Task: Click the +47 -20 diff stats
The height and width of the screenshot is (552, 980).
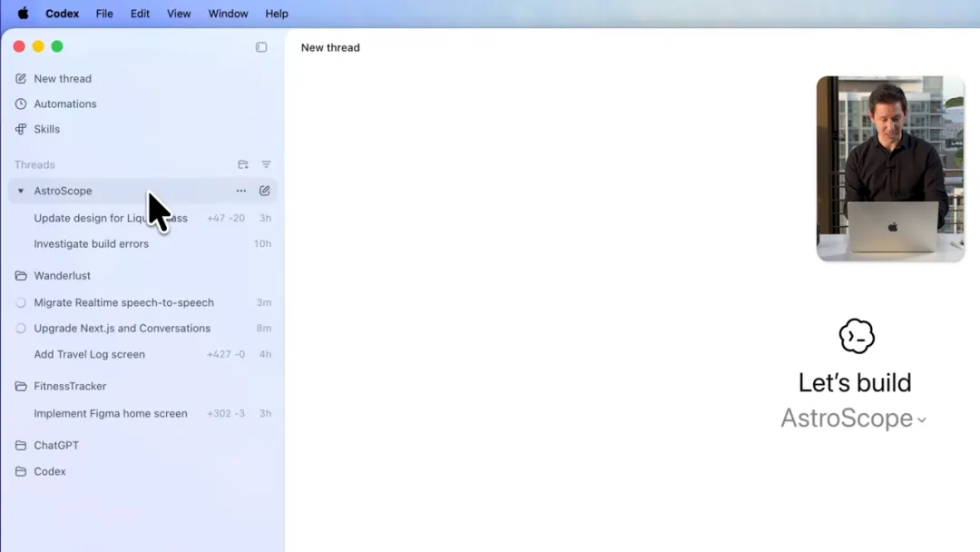Action: [x=226, y=218]
